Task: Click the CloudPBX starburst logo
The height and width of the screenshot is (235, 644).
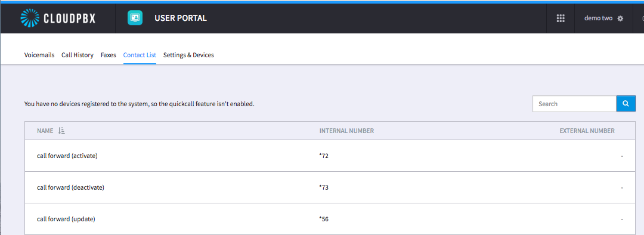Action: click(x=29, y=18)
